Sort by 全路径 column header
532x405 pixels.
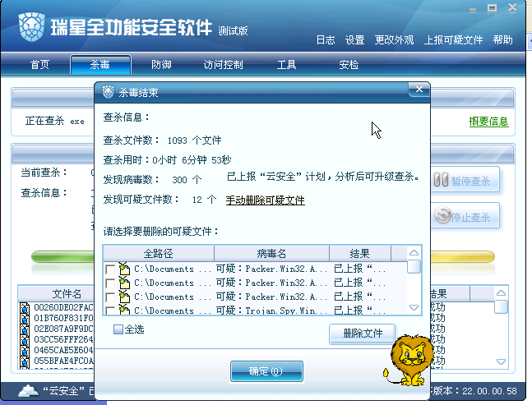(x=159, y=253)
